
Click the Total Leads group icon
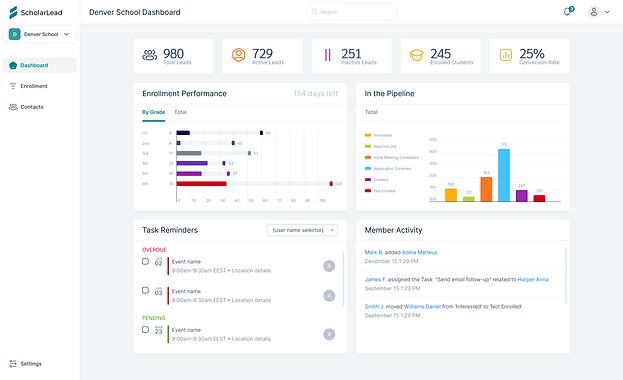[x=150, y=55]
